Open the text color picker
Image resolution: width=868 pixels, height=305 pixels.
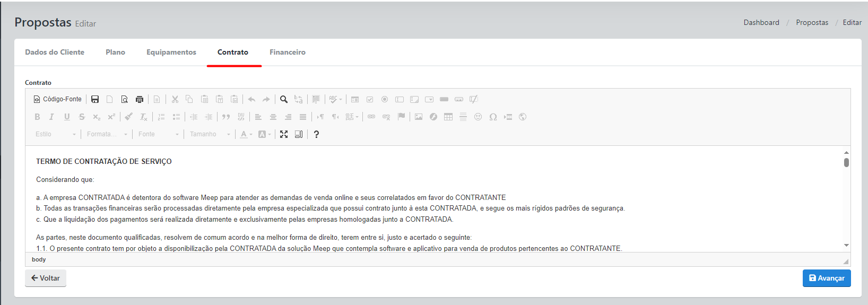246,134
